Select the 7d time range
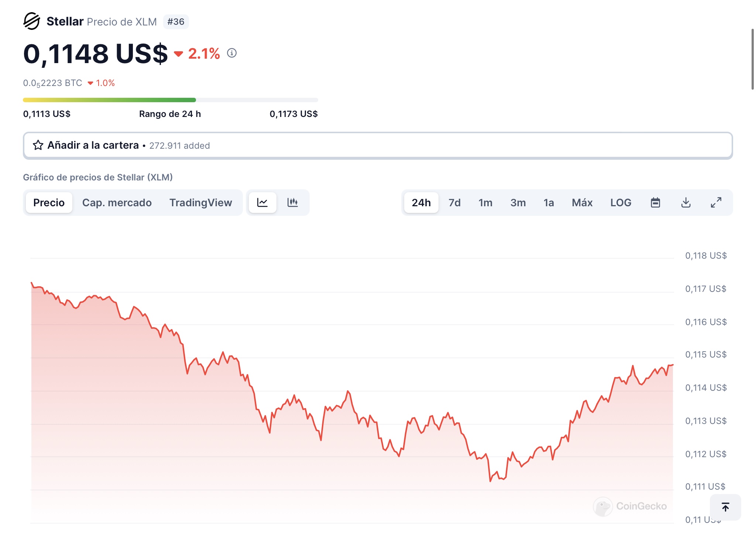 pyautogui.click(x=454, y=203)
